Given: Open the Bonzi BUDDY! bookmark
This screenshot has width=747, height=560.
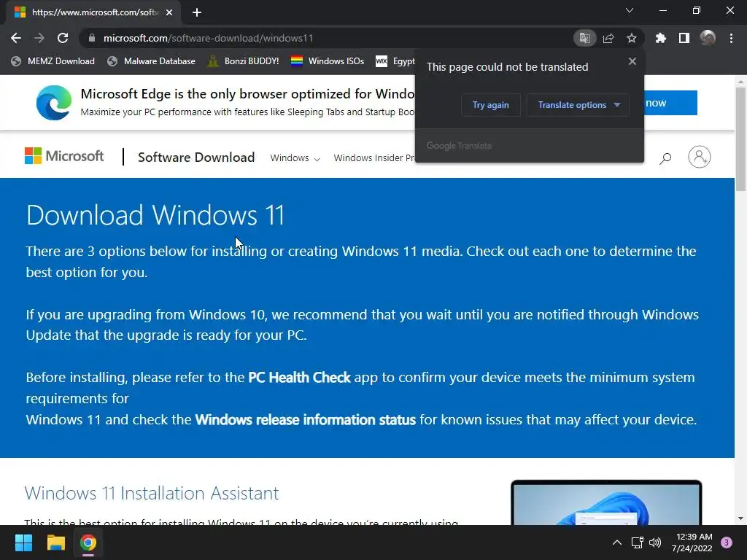Looking at the screenshot, I should pyautogui.click(x=243, y=61).
